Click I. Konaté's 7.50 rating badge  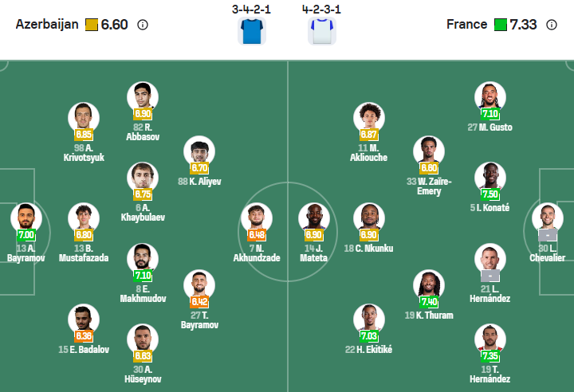489,194
